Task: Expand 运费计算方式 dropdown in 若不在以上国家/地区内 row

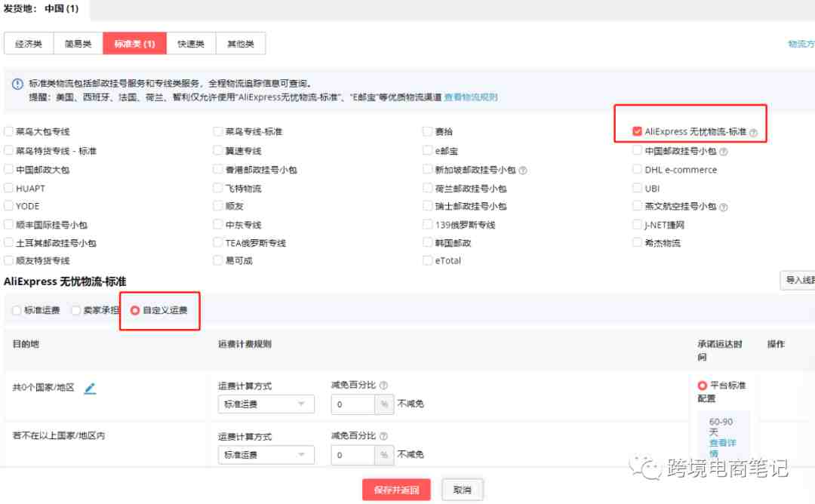Action: (x=266, y=455)
